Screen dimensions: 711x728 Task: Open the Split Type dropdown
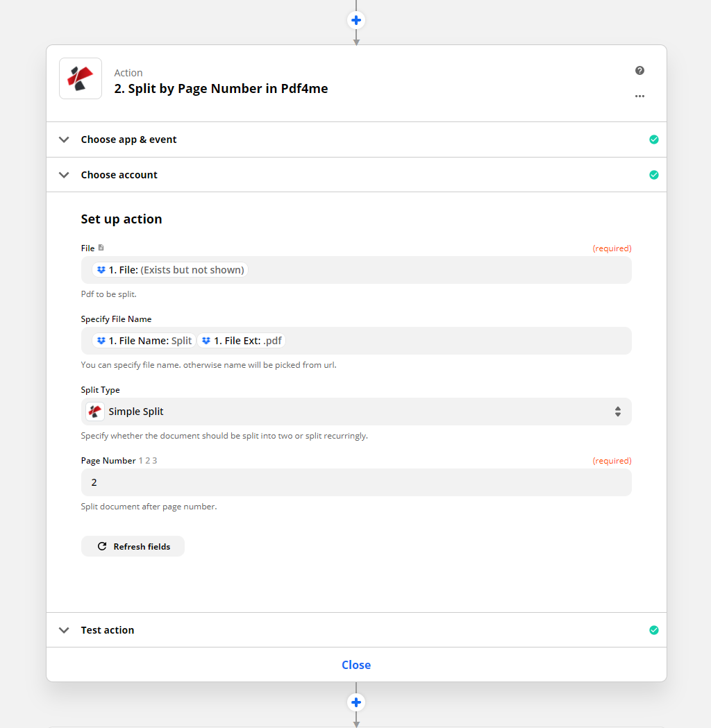tap(356, 412)
